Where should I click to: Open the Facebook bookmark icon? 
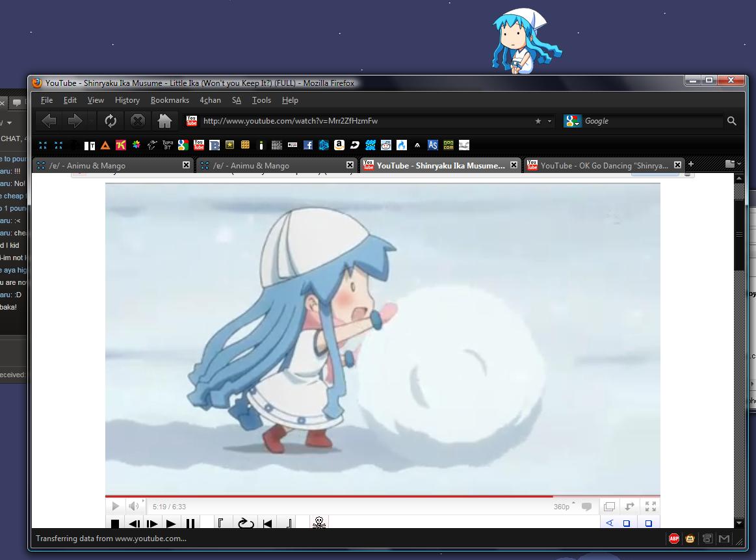tap(308, 145)
